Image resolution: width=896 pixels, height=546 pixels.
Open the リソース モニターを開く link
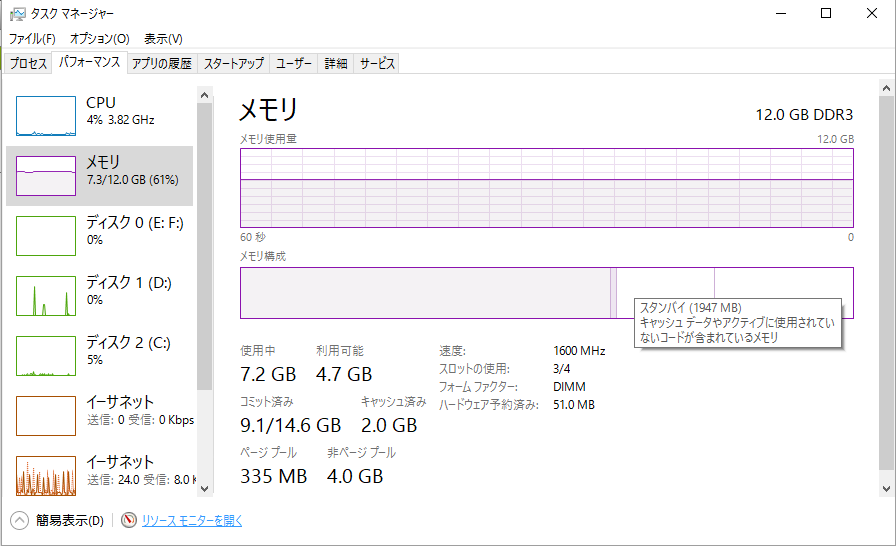[x=192, y=520]
